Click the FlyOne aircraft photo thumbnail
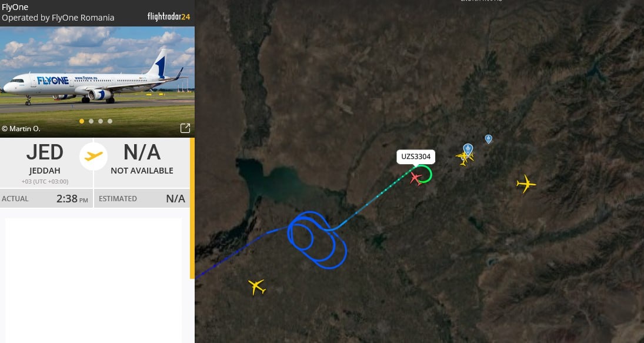Viewport: 644px width, 343px height. [x=98, y=82]
